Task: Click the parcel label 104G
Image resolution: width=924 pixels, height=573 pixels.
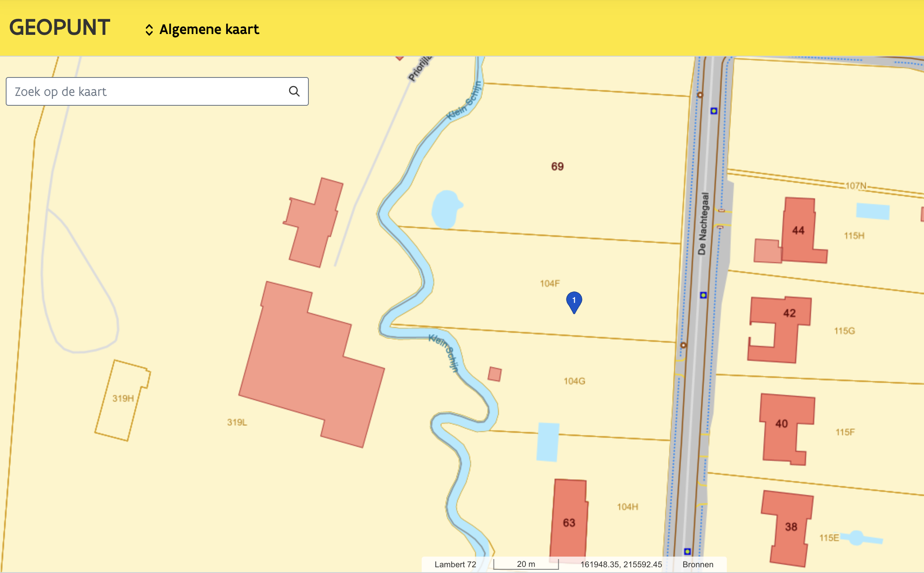Action: [x=574, y=381]
